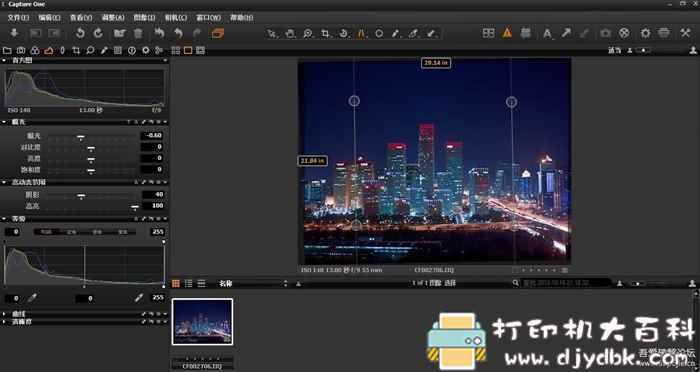Open the Details magnifier tool tab

(90, 50)
